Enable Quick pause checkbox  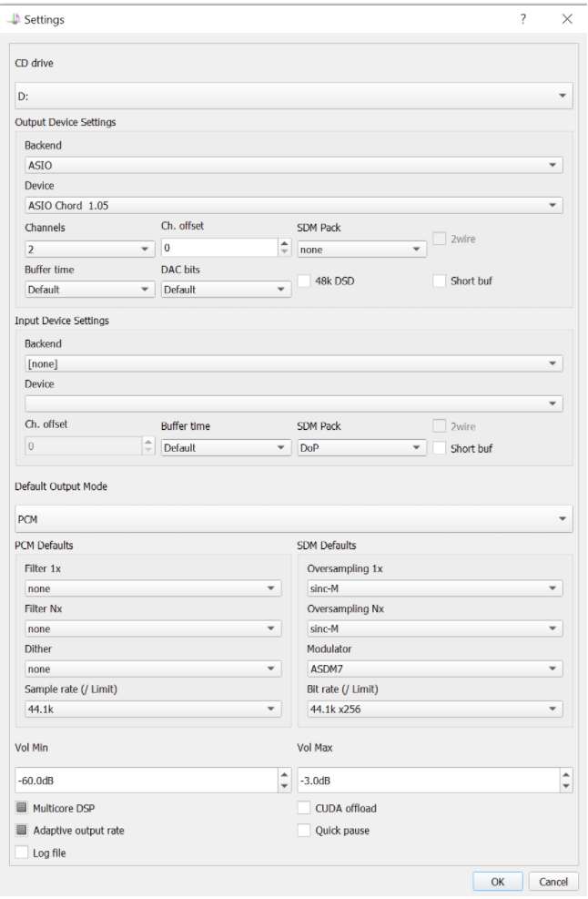[x=304, y=830]
